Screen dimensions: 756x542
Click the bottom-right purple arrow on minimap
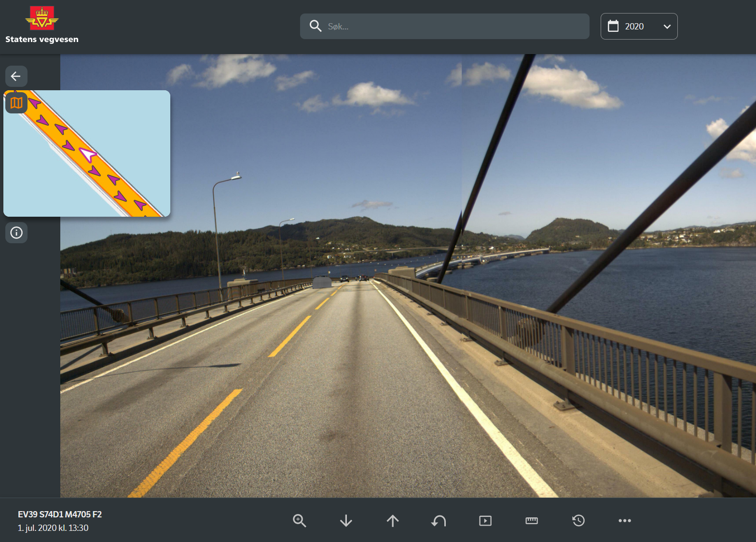point(140,205)
